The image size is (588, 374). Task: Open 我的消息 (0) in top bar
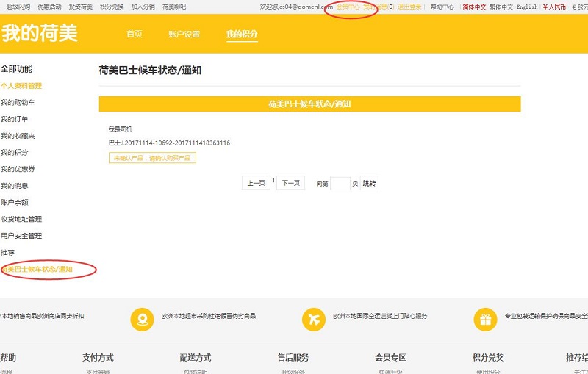[379, 7]
